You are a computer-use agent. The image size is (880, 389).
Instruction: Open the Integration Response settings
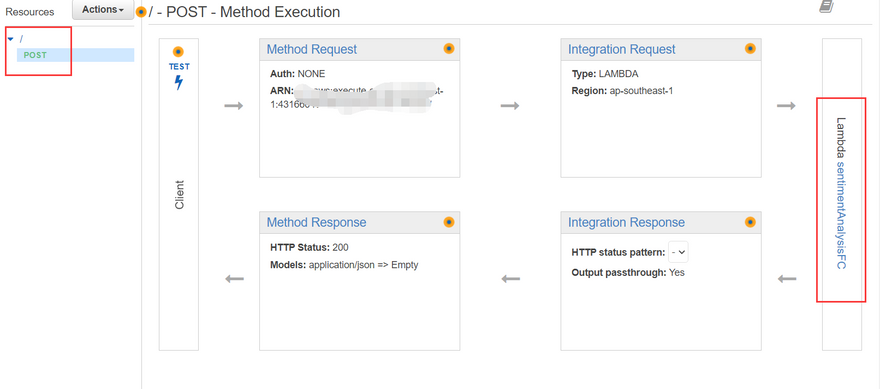[626, 222]
